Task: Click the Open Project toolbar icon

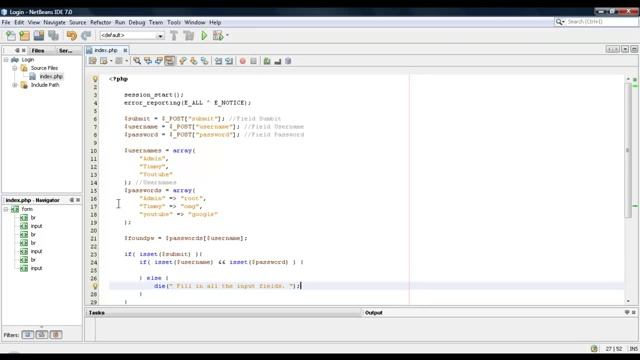Action: tap(39, 36)
